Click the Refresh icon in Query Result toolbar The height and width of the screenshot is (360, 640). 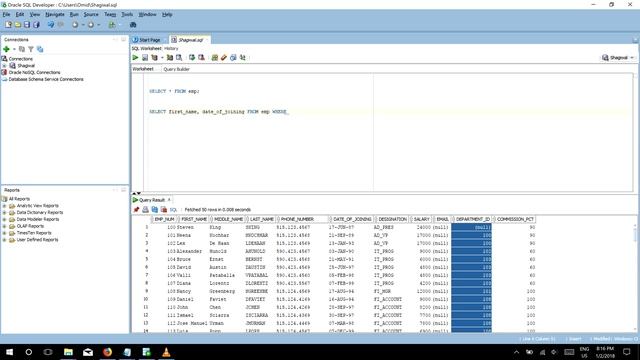tap(155, 209)
